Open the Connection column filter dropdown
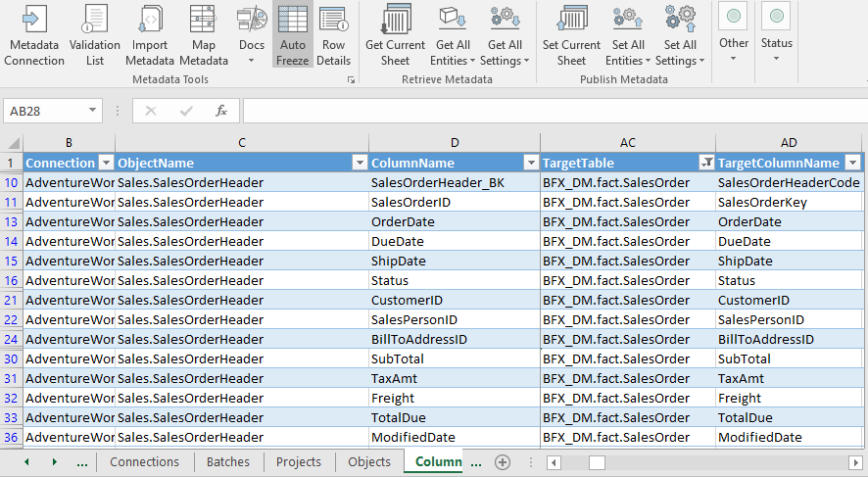Image resolution: width=868 pixels, height=477 pixels. 106,163
